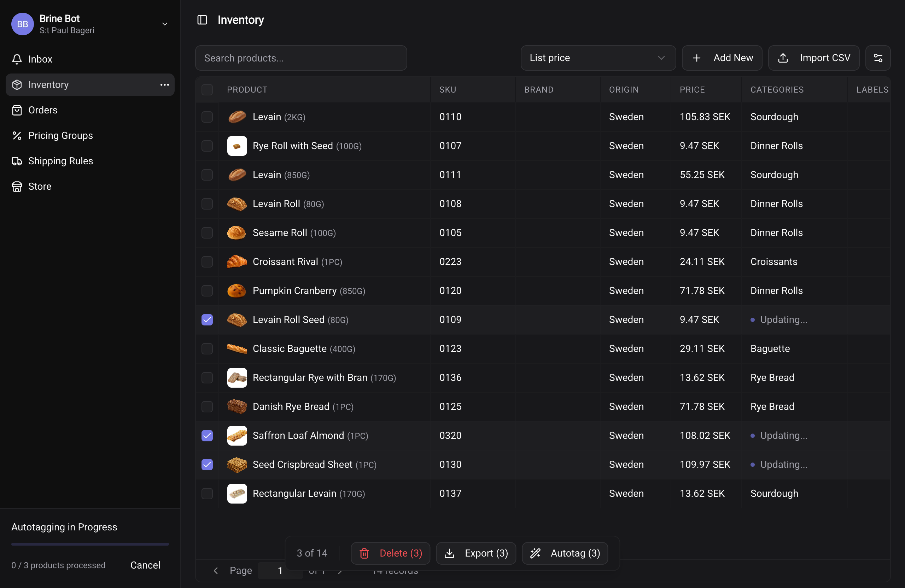This screenshot has width=905, height=588.
Task: Go to previous page arrow
Action: click(216, 570)
